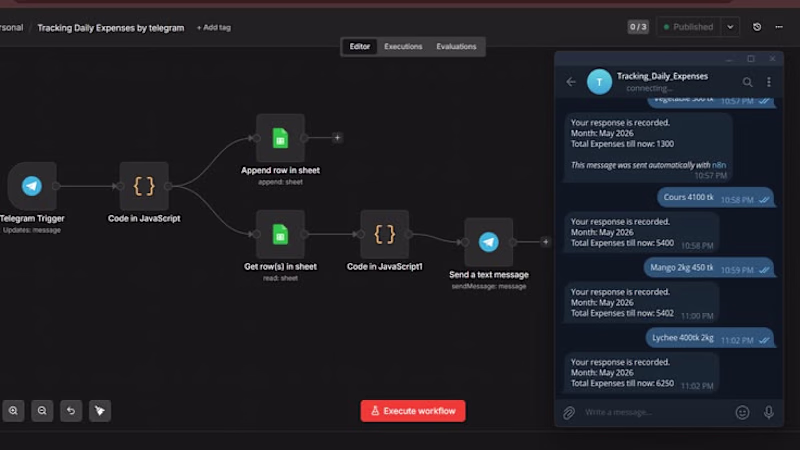800x450 pixels.
Task: Expand the Published dropdown arrow
Action: [x=730, y=27]
